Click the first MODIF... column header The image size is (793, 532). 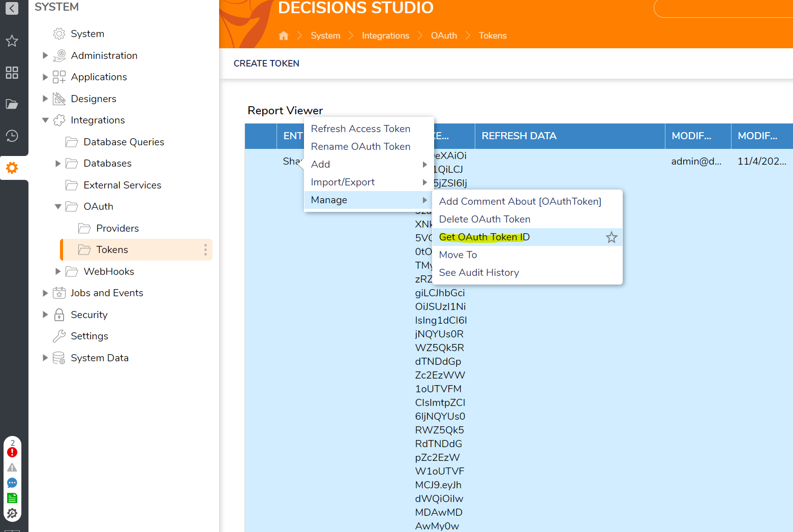pyautogui.click(x=698, y=136)
